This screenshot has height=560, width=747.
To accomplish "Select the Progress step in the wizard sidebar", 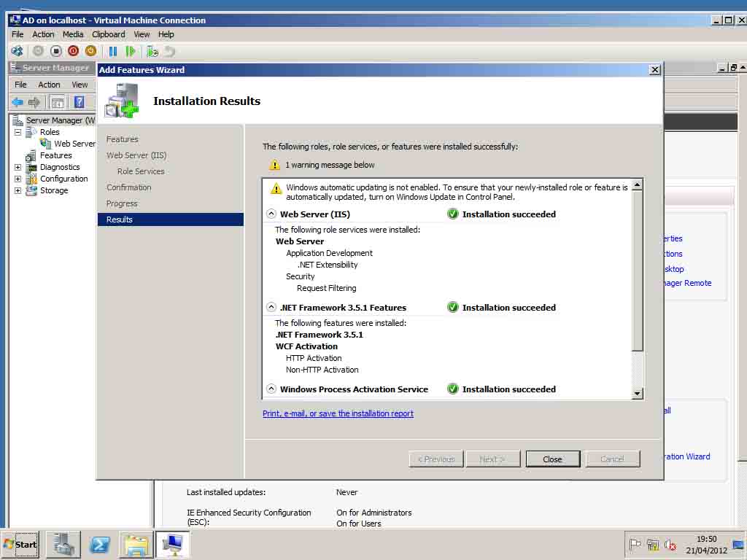I will [121, 203].
